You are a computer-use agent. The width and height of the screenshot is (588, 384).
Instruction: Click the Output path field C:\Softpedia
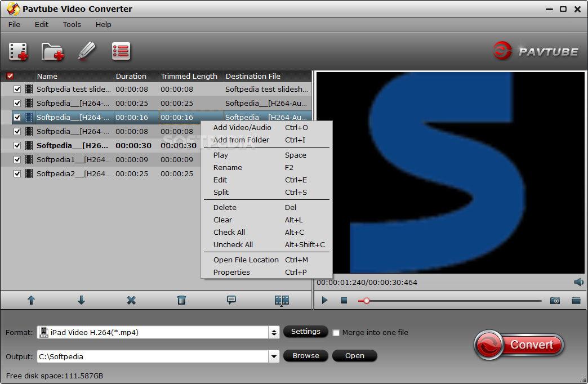[x=153, y=356]
